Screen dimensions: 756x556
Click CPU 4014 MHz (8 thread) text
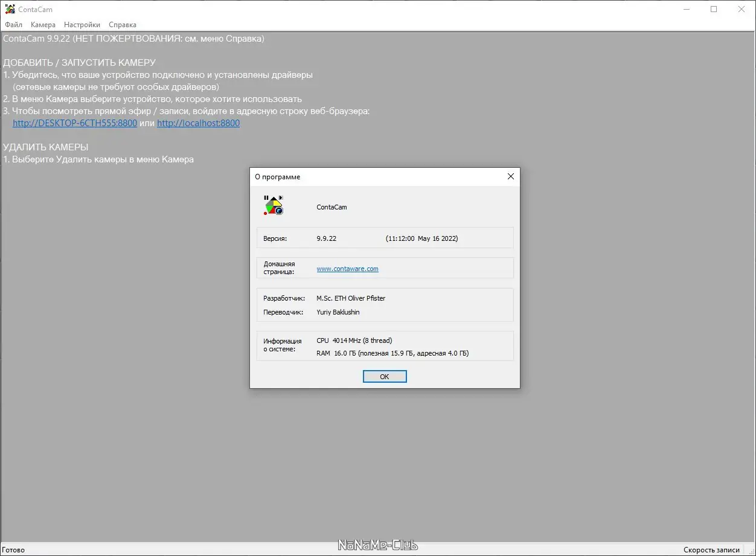click(354, 340)
